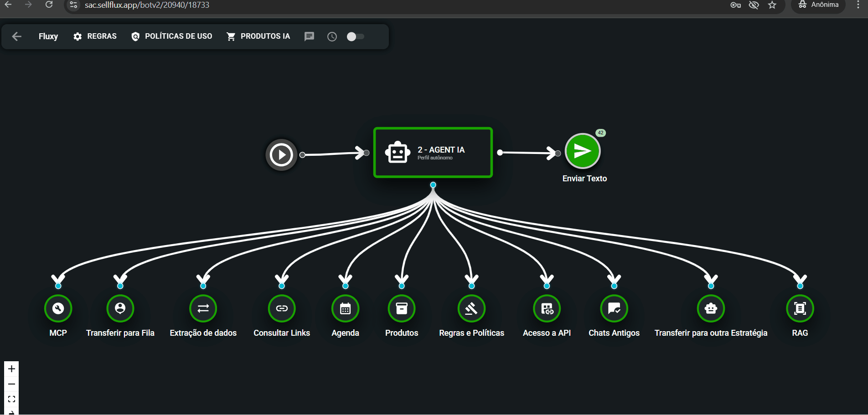View site information icon in address bar
Viewport: 868px width, 415px height.
click(73, 5)
